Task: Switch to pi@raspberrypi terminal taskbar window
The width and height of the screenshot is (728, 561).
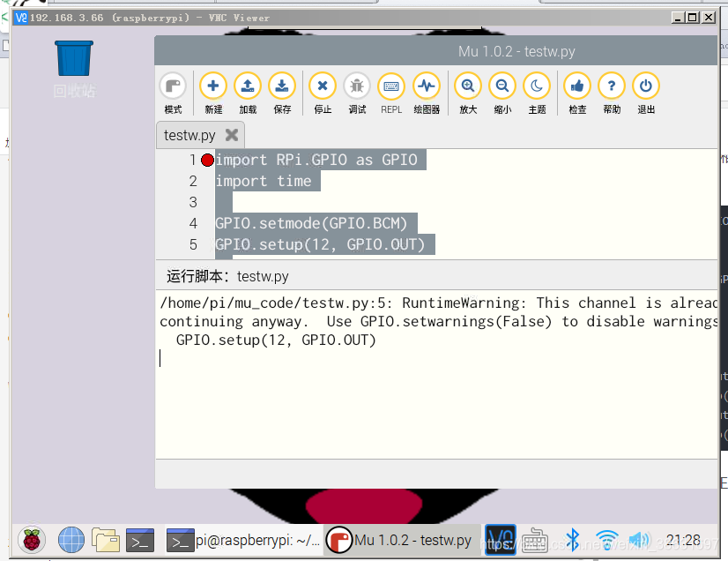Action: click(243, 541)
